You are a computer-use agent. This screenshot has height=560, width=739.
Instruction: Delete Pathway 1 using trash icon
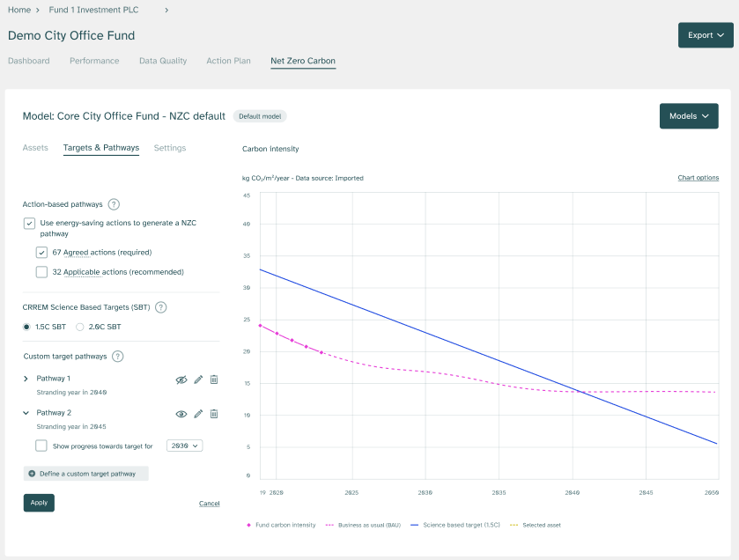coord(214,379)
